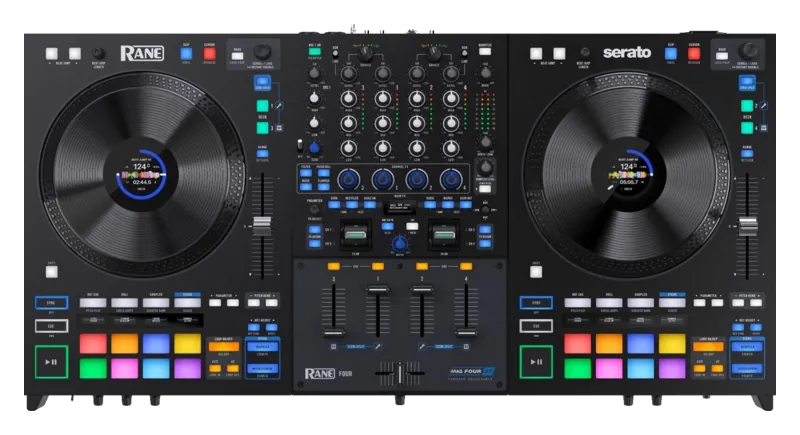Click the channel 4 blue FX knob

451,179
